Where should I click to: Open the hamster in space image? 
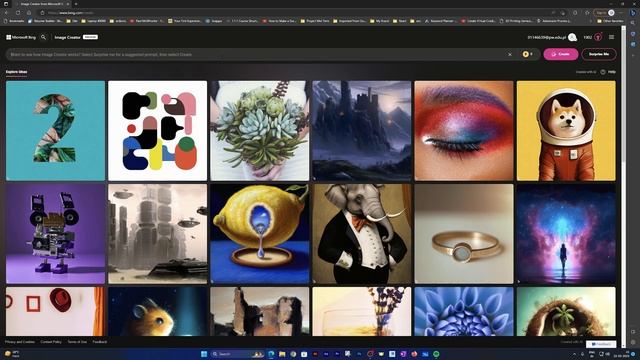point(158,311)
